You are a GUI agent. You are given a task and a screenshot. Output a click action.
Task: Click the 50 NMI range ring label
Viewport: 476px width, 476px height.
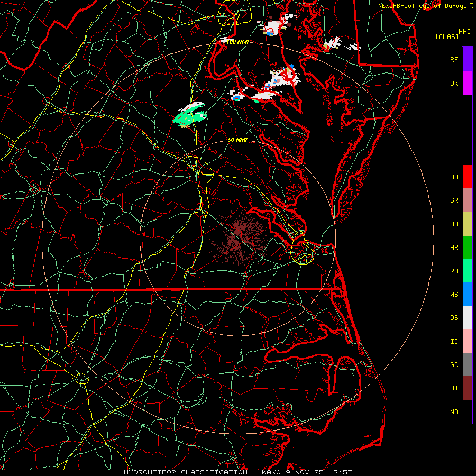tap(237, 140)
